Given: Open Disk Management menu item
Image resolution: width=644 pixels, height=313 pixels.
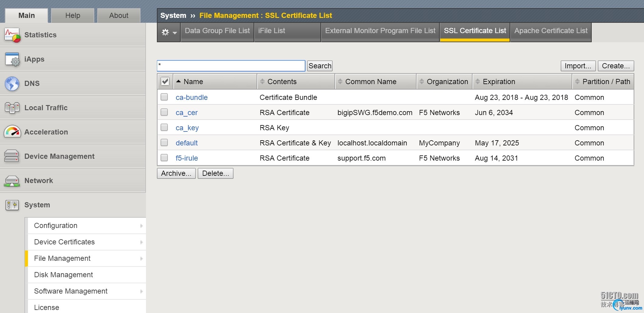Looking at the screenshot, I should [87, 275].
